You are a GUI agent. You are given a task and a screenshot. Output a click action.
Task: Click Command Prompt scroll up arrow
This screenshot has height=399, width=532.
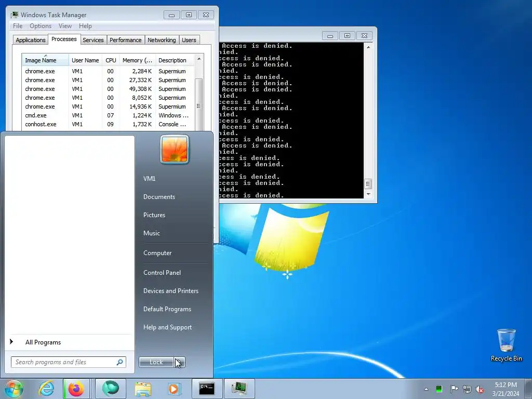click(x=368, y=47)
